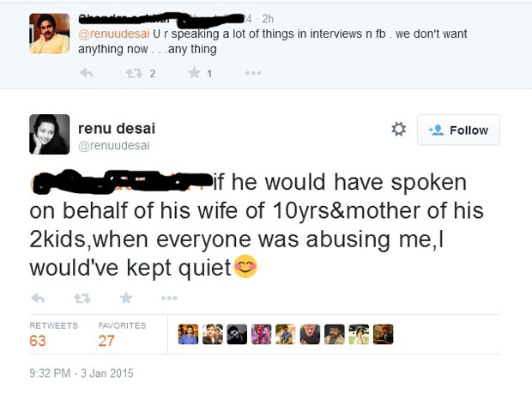
Task: Open the 9:32 PM - 3 Jan 2015 timestamp
Action: click(82, 373)
